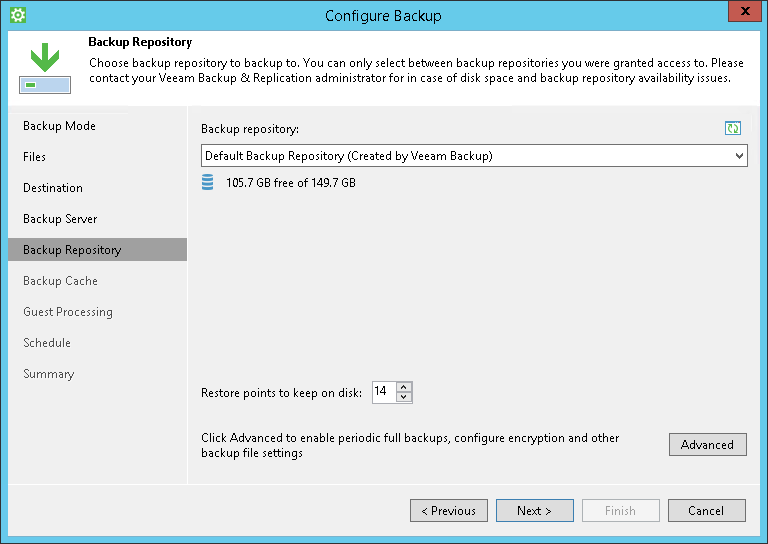Decrease restore points with down arrow

(x=404, y=397)
